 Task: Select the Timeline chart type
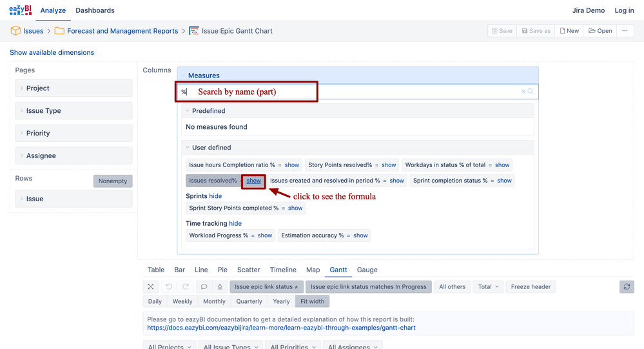[x=283, y=270]
